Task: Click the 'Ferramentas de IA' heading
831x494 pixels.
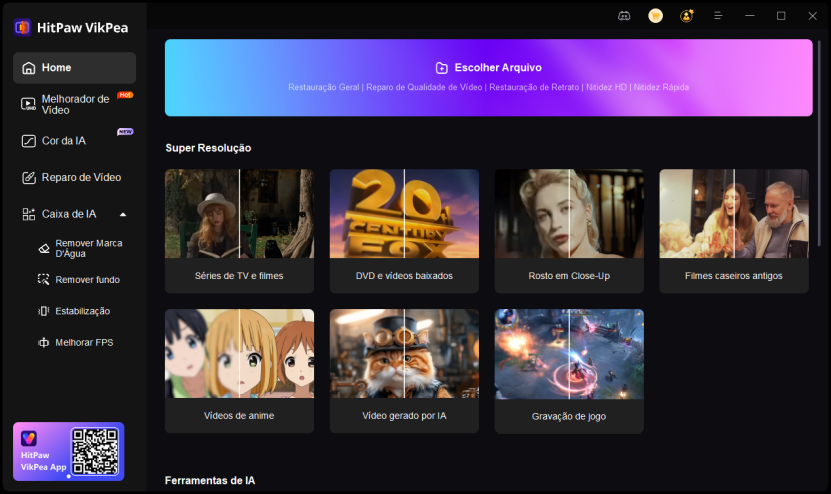Action: (210, 480)
